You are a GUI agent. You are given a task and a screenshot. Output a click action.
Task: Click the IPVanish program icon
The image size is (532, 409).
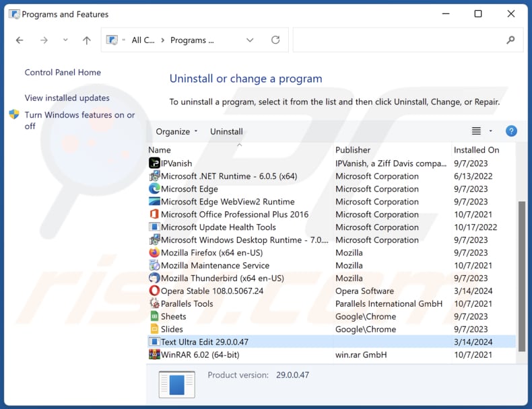click(154, 163)
